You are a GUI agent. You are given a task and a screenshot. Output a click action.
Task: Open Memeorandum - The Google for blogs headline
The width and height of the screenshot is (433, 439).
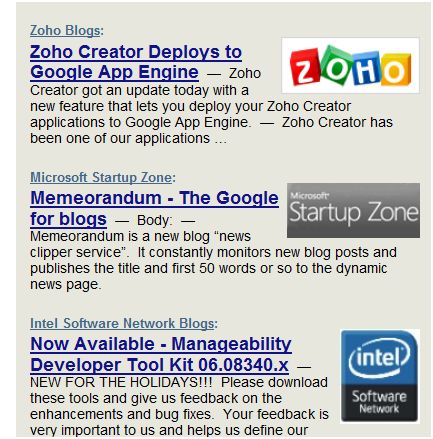click(x=154, y=208)
